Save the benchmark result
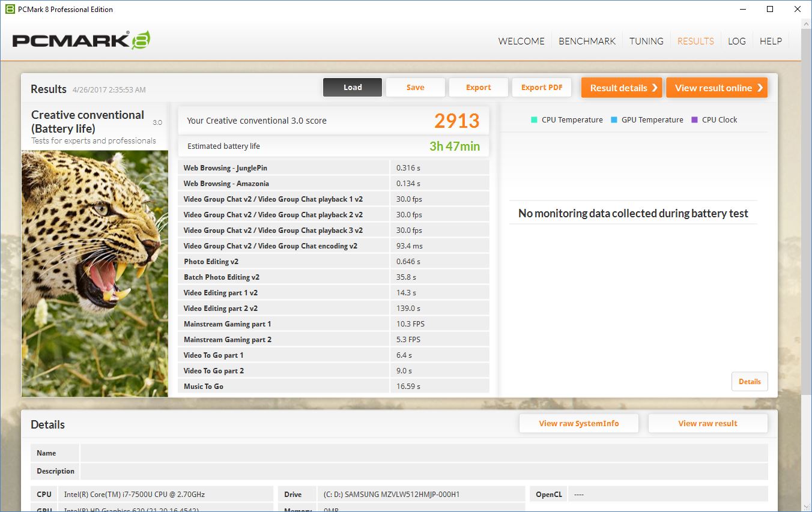 pyautogui.click(x=415, y=88)
